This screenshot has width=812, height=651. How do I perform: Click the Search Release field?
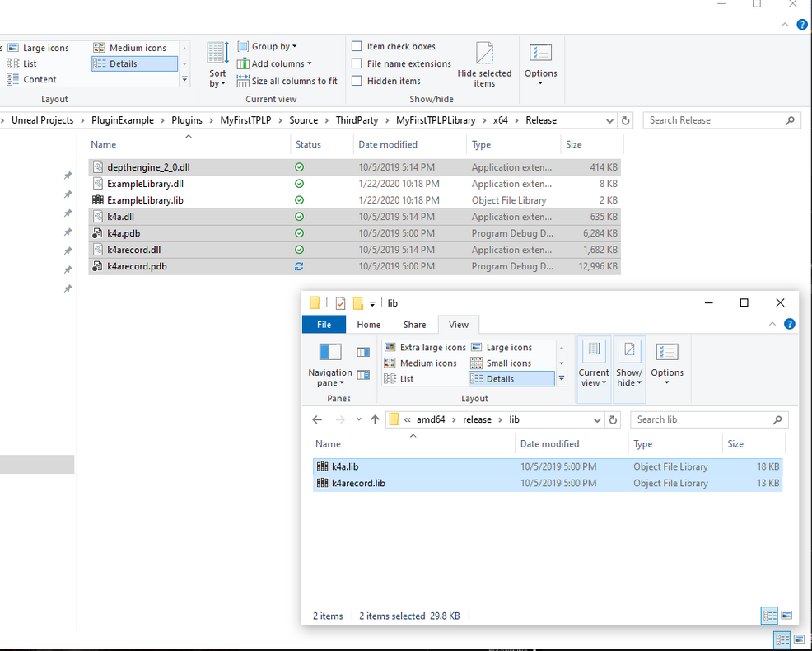click(x=722, y=120)
